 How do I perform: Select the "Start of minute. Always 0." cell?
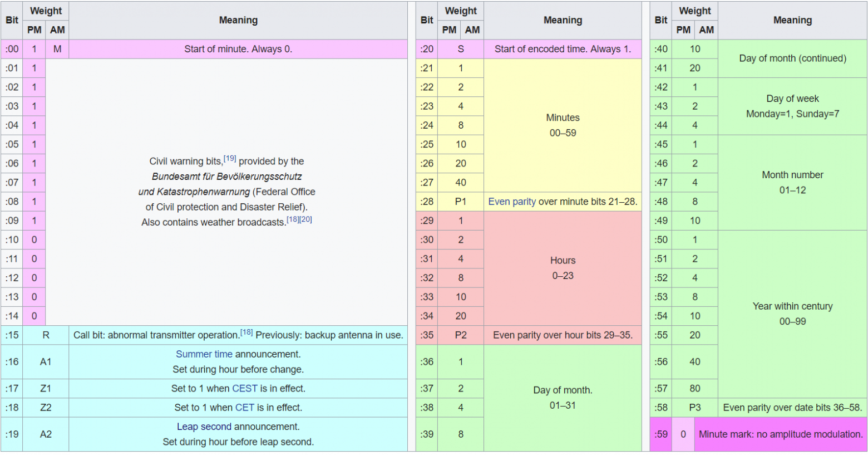[238, 49]
